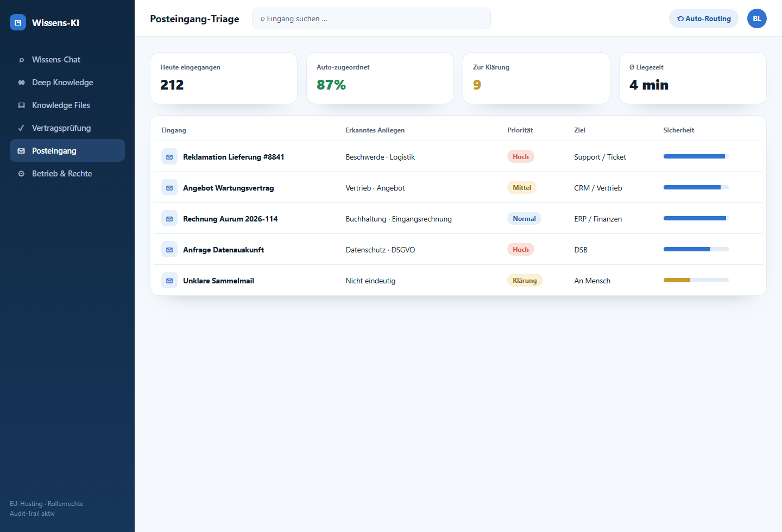782x532 pixels.
Task: Focus the Eingang suchen search field
Action: tap(371, 18)
